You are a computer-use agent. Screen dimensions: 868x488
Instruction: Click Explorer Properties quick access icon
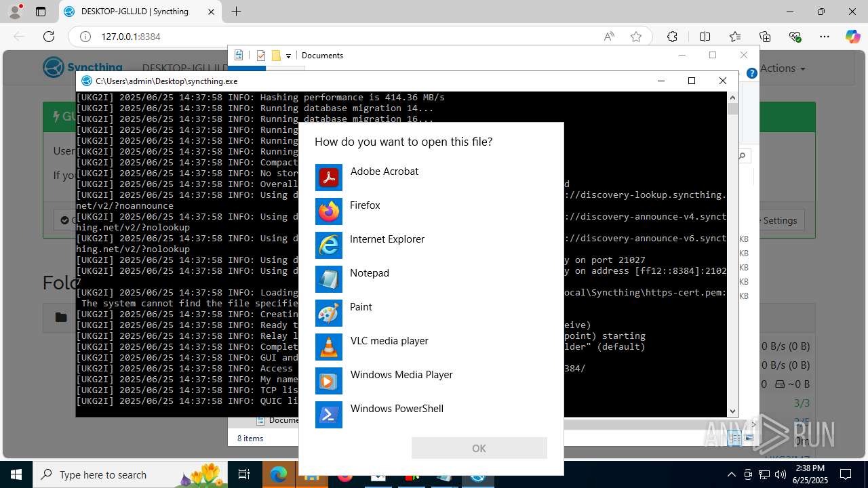pos(239,56)
